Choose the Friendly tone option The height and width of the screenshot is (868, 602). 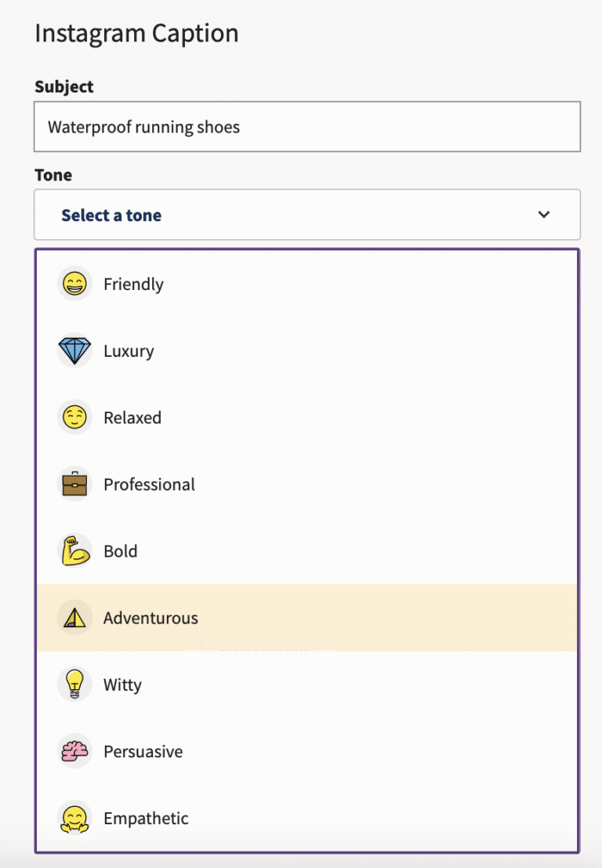133,284
